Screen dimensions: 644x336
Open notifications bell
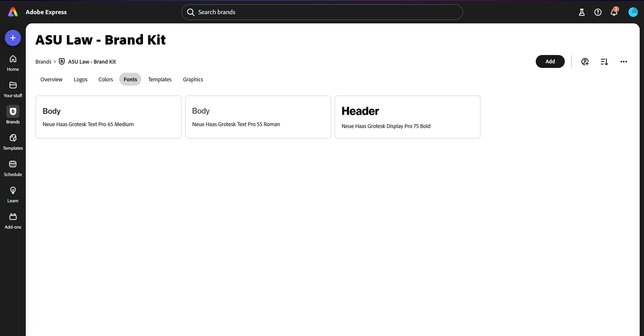[614, 12]
